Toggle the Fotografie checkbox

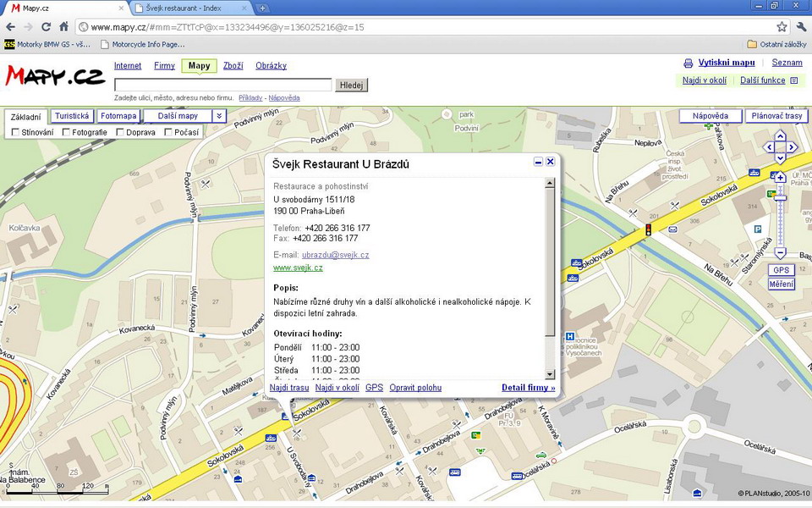pyautogui.click(x=65, y=132)
